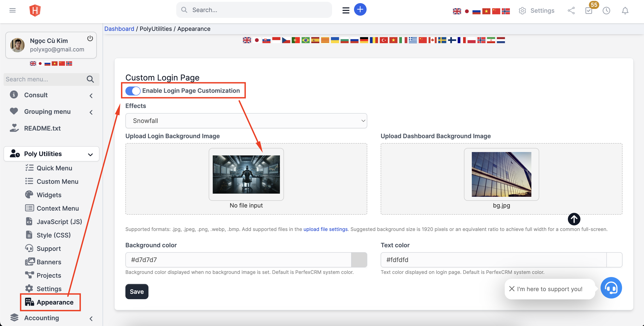
Task: Disable Login Page Customization
Action: [x=133, y=91]
